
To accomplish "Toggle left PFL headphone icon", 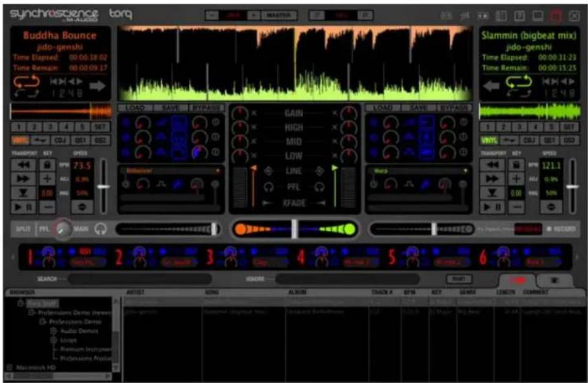I will point(268,187).
